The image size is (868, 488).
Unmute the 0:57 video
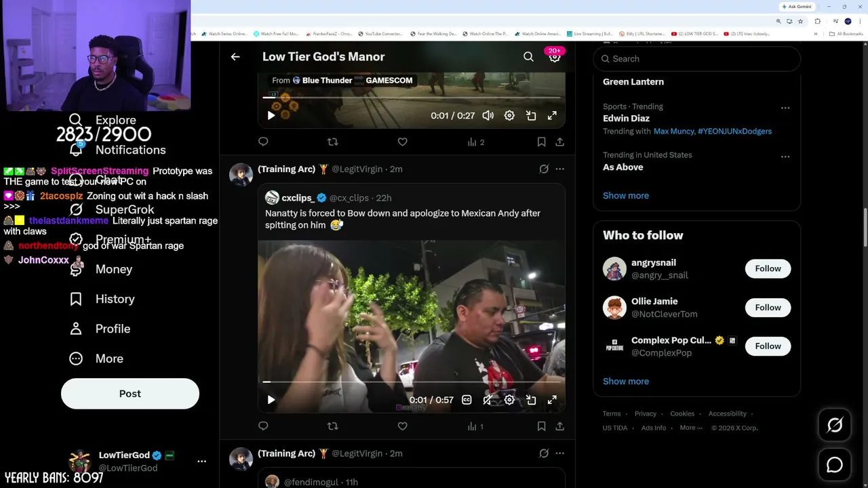(488, 400)
